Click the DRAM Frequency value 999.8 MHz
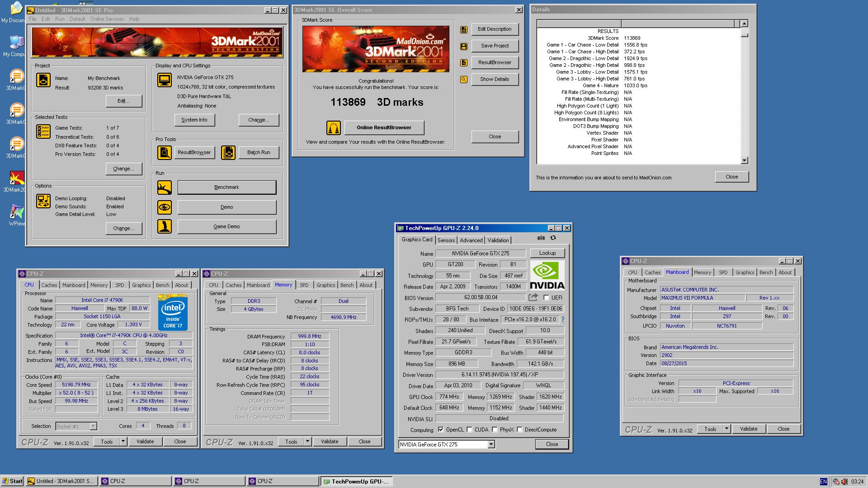This screenshot has height=488, width=868. pyautogui.click(x=310, y=337)
